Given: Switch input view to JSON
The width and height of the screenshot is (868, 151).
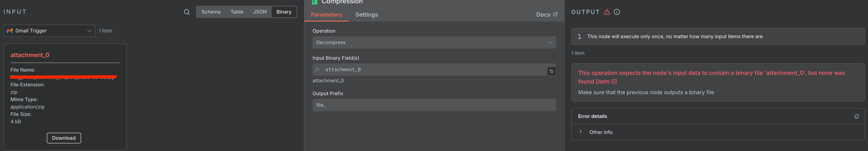Looking at the screenshot, I should [260, 12].
